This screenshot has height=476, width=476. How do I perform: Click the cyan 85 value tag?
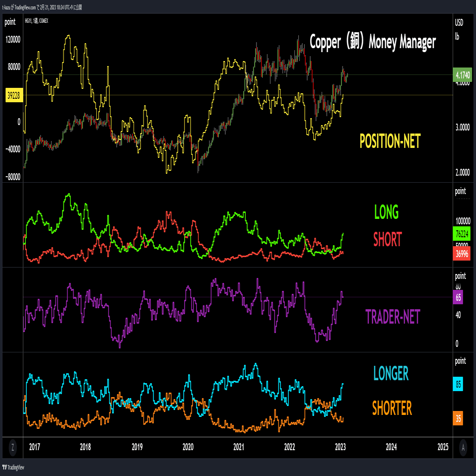pos(458,384)
